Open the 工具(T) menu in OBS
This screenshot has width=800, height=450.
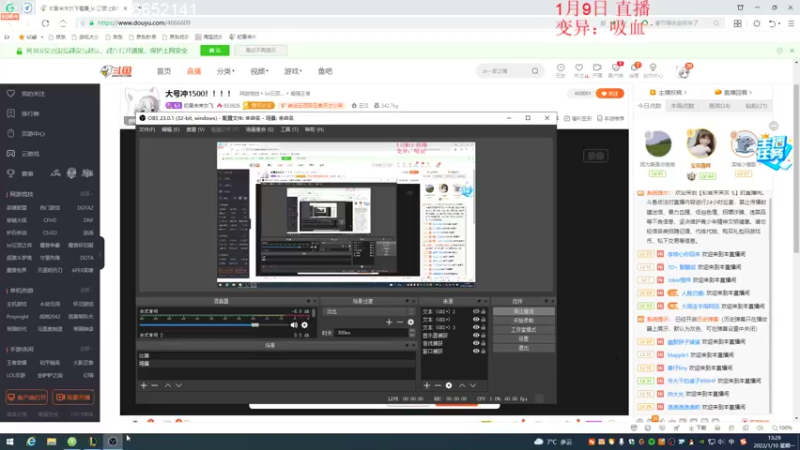(x=289, y=130)
